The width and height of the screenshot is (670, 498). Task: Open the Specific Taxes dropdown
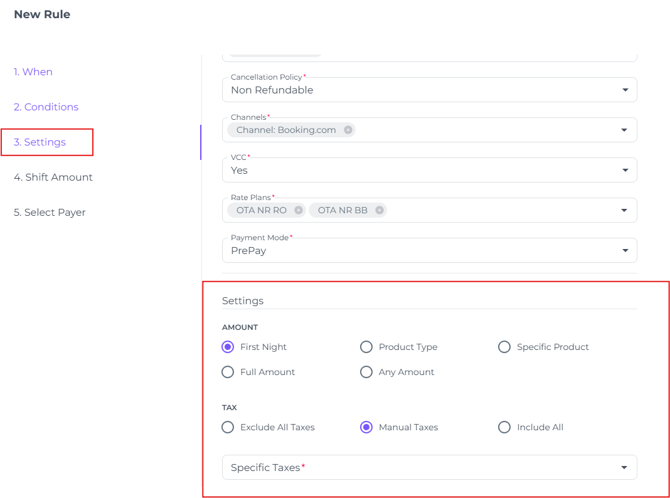[625, 467]
